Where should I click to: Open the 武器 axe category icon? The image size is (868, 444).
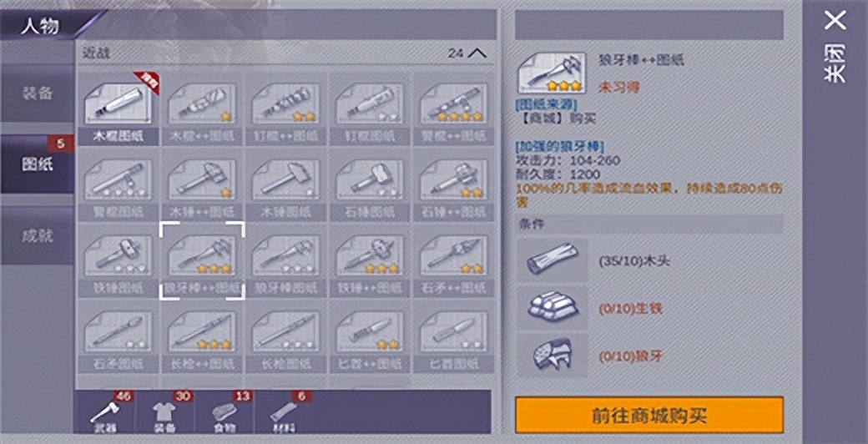[104, 412]
